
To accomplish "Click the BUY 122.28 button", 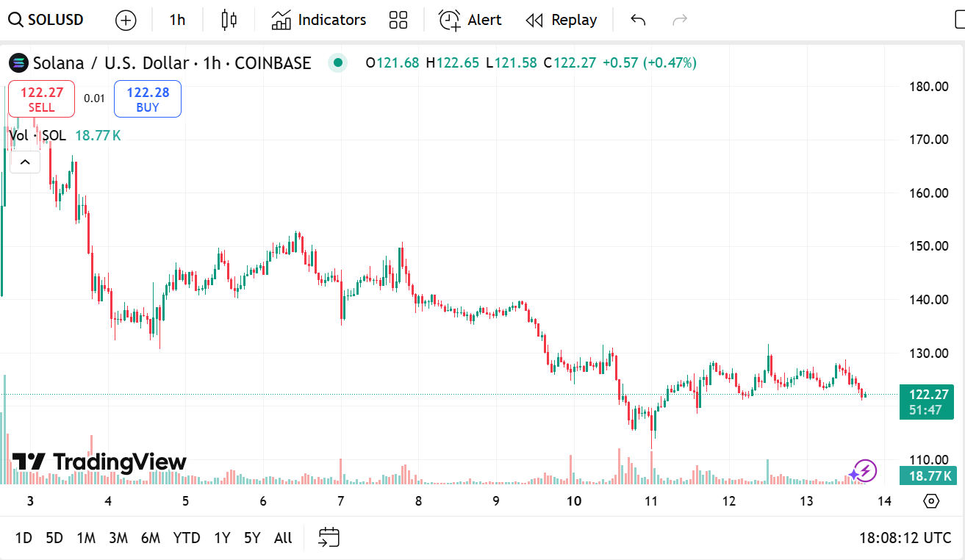I will (147, 98).
